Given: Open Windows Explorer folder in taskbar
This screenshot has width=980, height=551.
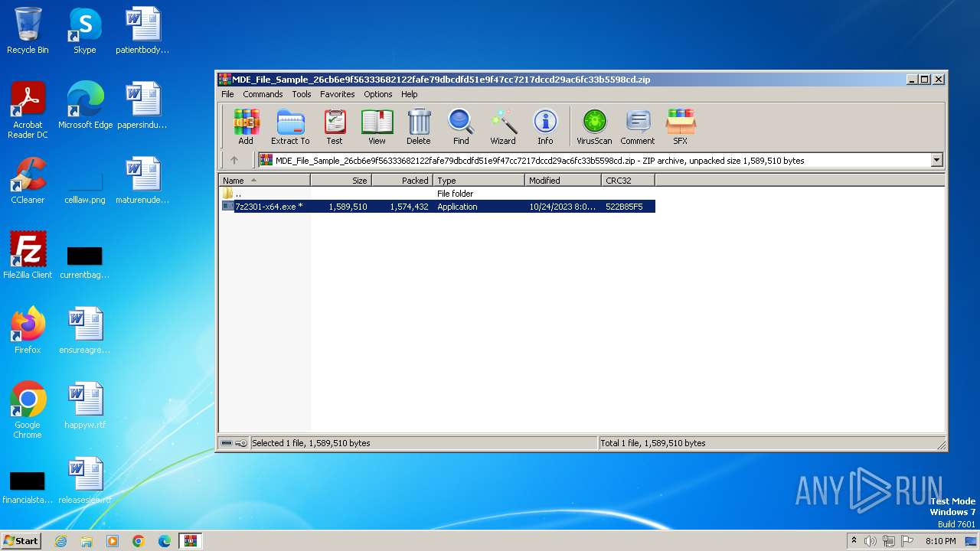Looking at the screenshot, I should [x=87, y=541].
